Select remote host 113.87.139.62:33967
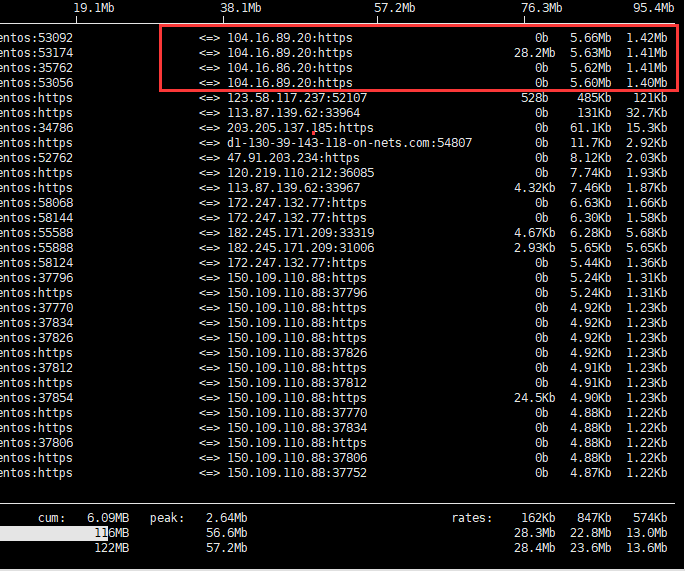This screenshot has height=571, width=685. point(293,188)
